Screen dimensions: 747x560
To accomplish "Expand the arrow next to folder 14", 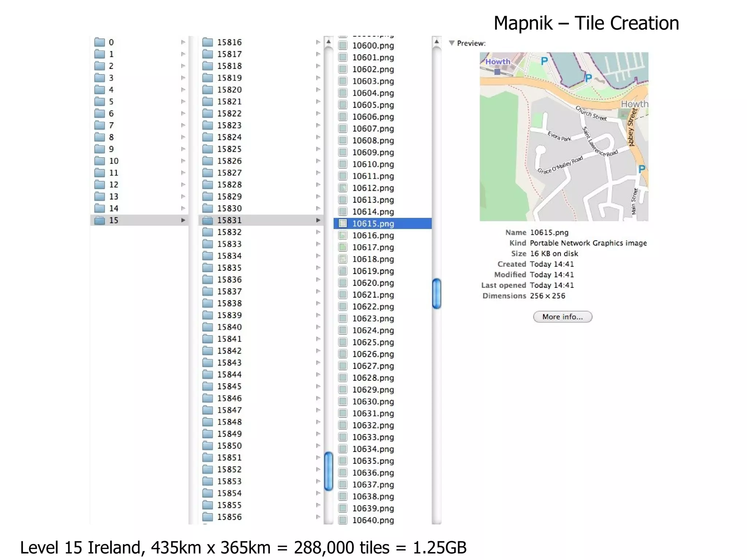I will click(x=183, y=208).
